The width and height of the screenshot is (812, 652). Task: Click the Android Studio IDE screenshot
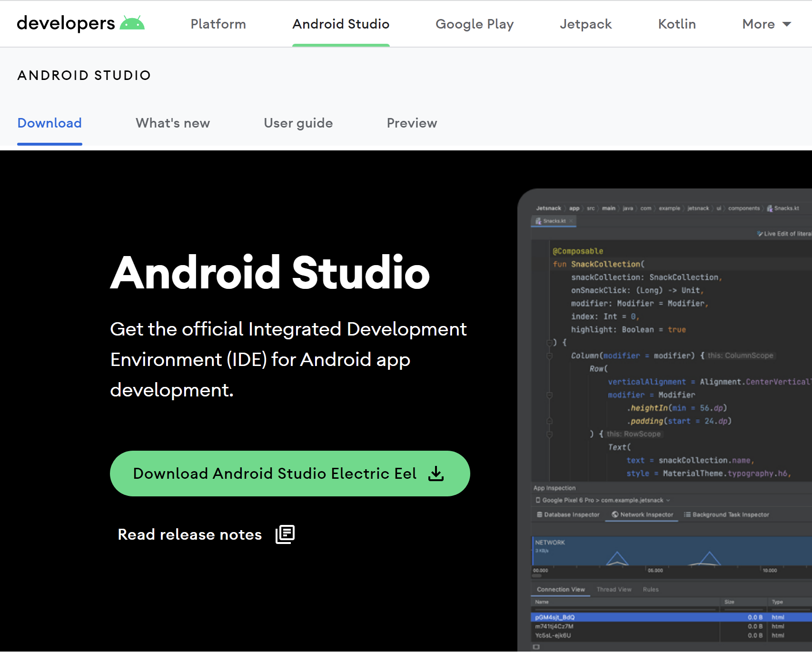[665, 420]
